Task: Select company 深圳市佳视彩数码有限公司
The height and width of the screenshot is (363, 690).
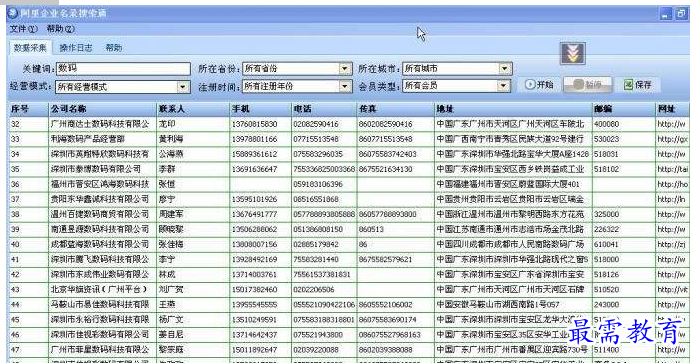Action: click(100, 334)
